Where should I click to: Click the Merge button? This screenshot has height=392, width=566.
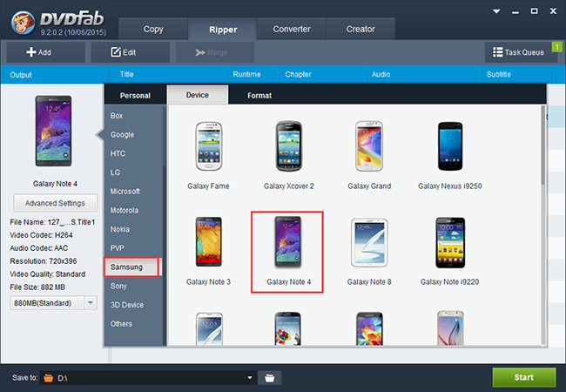coord(215,52)
